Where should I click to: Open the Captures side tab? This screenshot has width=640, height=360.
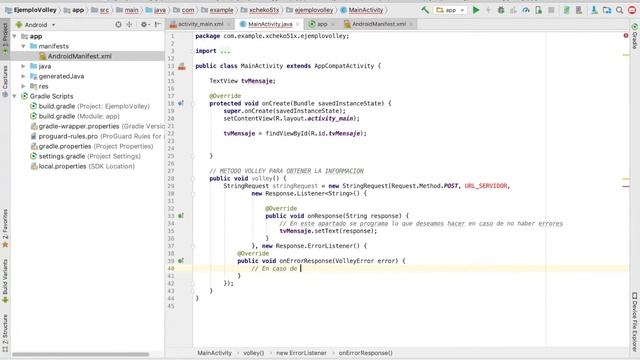point(5,81)
